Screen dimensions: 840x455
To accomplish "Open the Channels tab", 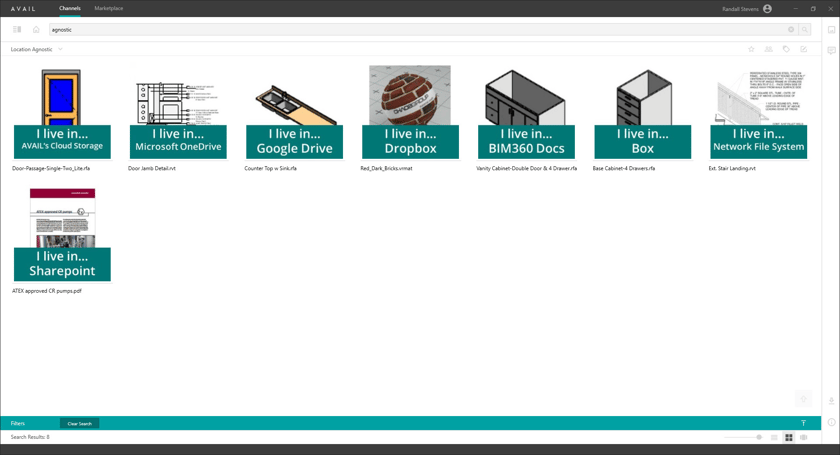I will pos(70,8).
